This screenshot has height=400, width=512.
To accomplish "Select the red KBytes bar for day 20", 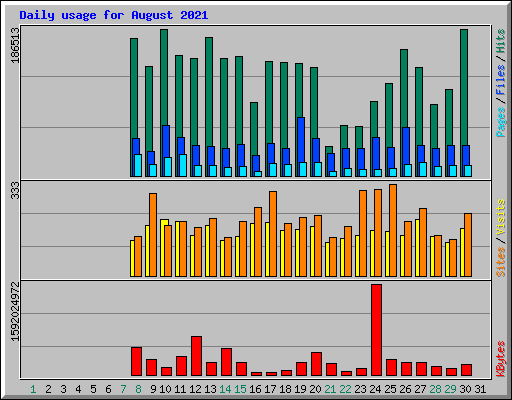I will point(316,364).
